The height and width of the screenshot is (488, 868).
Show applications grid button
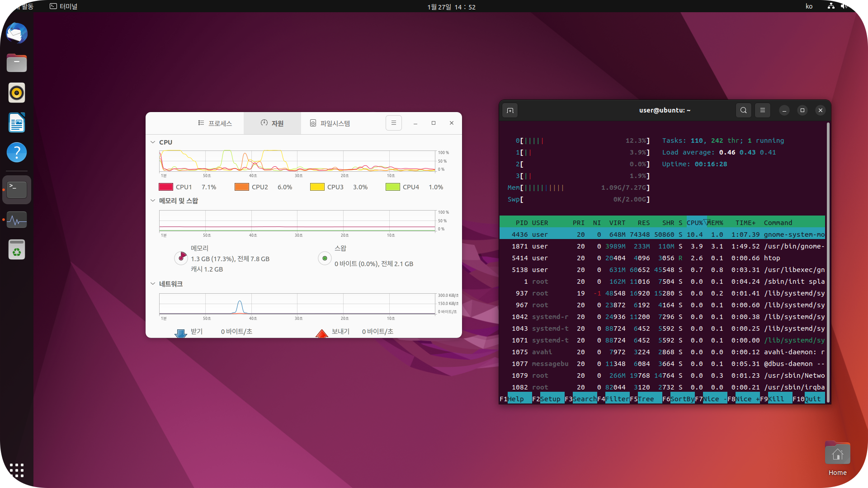pos(17,470)
